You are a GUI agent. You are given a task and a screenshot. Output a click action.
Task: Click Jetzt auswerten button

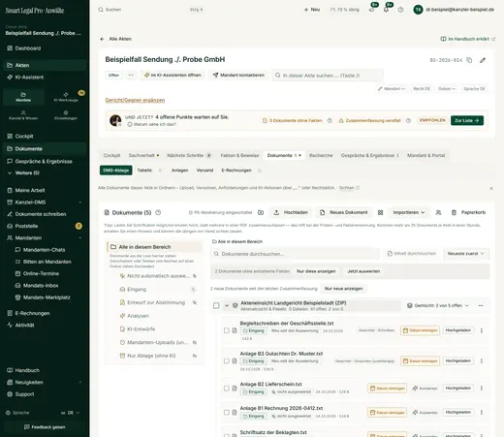point(363,271)
